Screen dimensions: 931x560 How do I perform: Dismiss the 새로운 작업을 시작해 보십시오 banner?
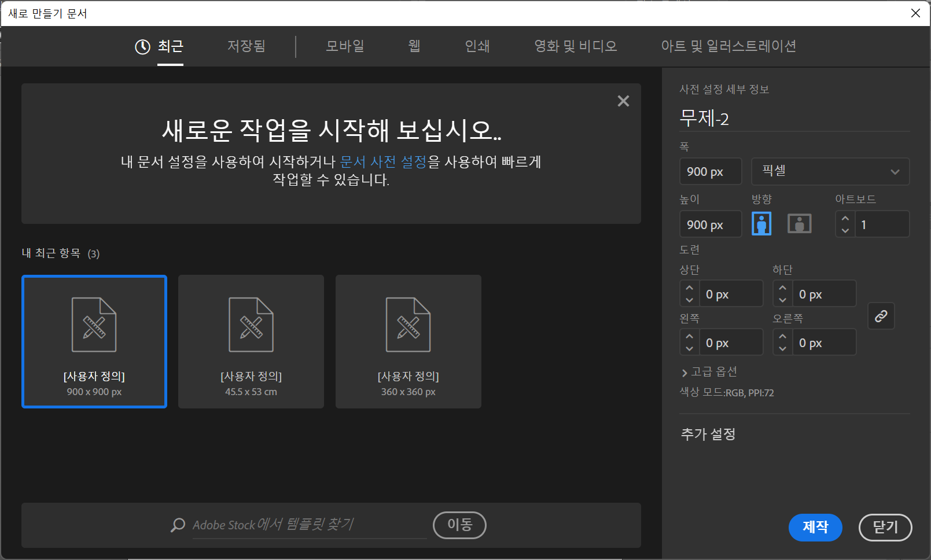(x=623, y=101)
